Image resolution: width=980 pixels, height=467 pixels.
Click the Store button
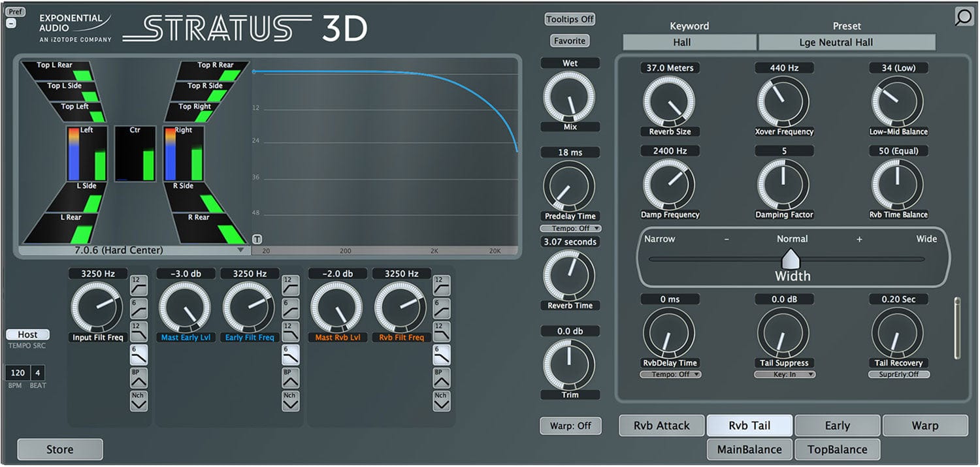coord(59,449)
